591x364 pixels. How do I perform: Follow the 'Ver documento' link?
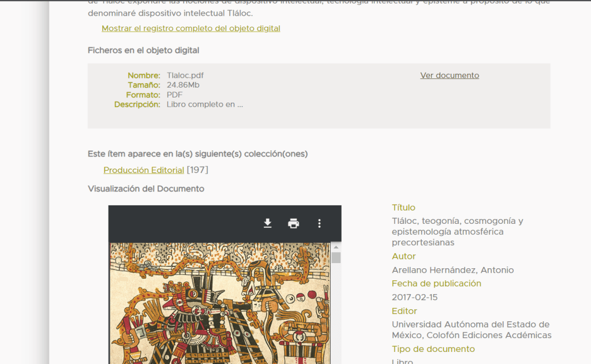[x=449, y=76]
